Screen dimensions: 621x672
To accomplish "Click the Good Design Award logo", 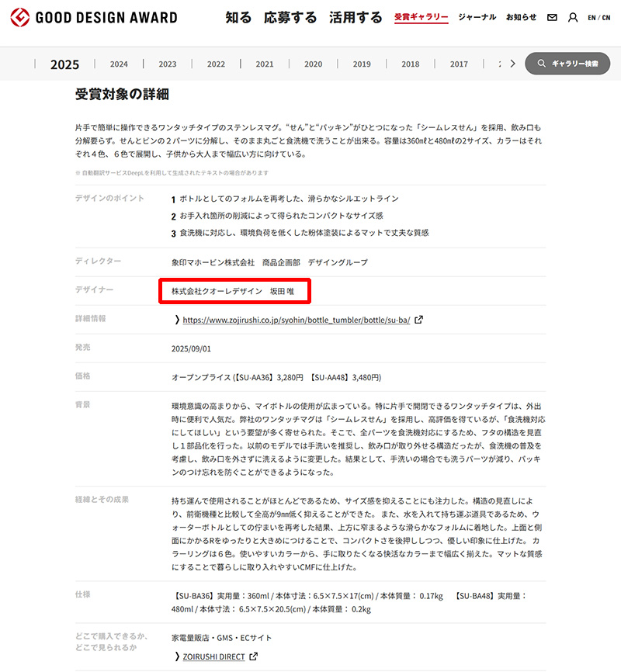I will (x=93, y=17).
